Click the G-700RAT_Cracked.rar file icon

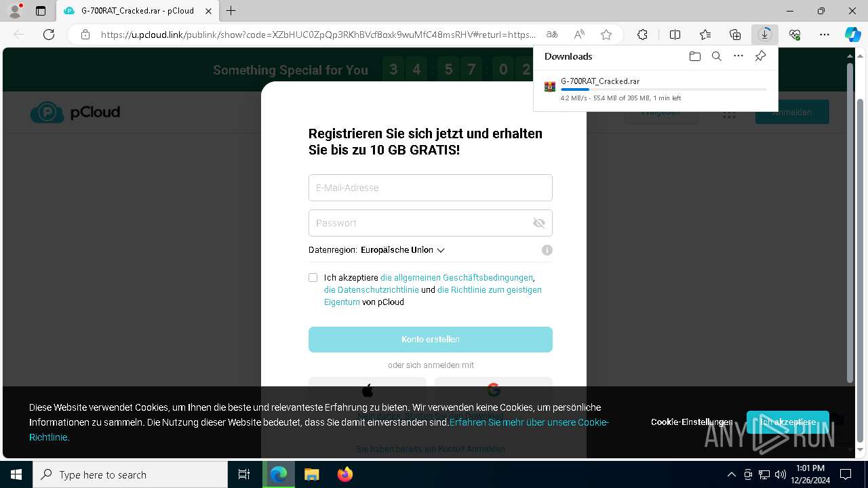click(x=550, y=86)
